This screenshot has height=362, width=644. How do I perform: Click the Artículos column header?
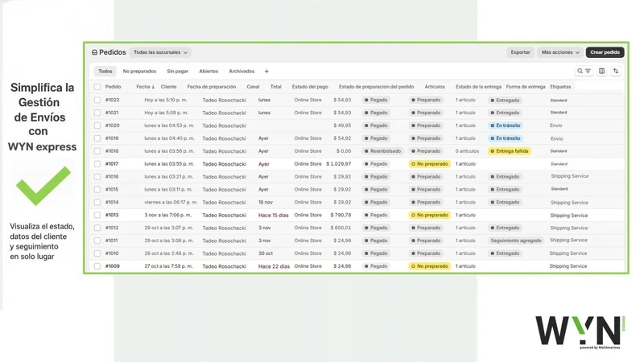click(x=435, y=87)
